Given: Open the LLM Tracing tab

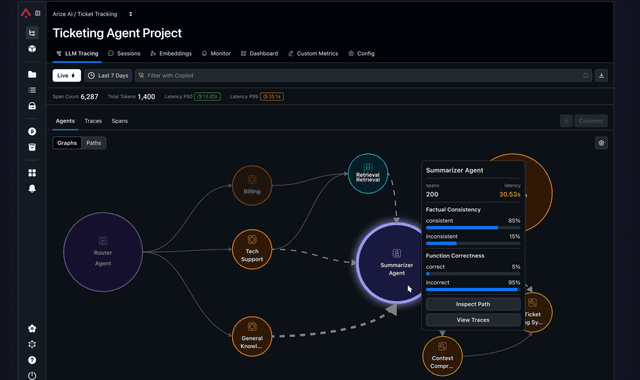Looking at the screenshot, I should coord(77,53).
